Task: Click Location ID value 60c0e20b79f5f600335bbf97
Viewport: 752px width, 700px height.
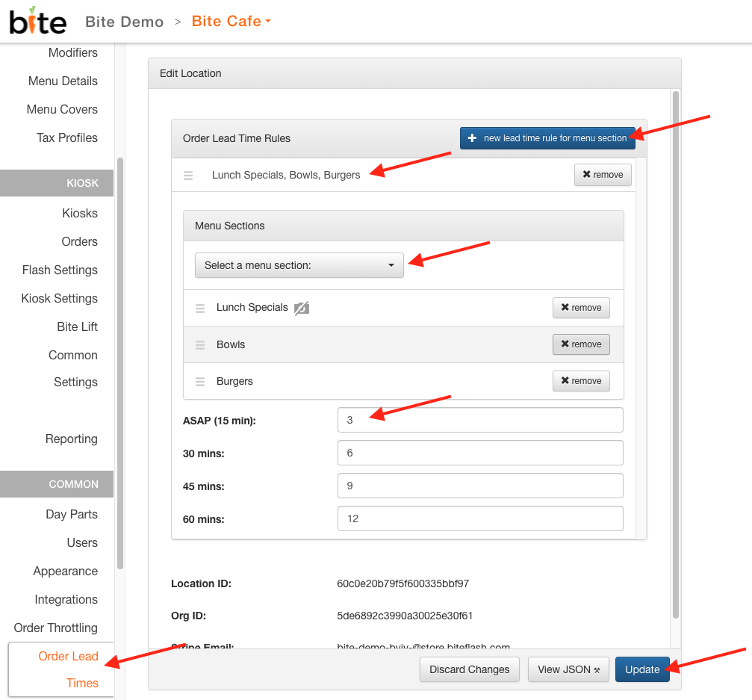Action: click(x=403, y=583)
